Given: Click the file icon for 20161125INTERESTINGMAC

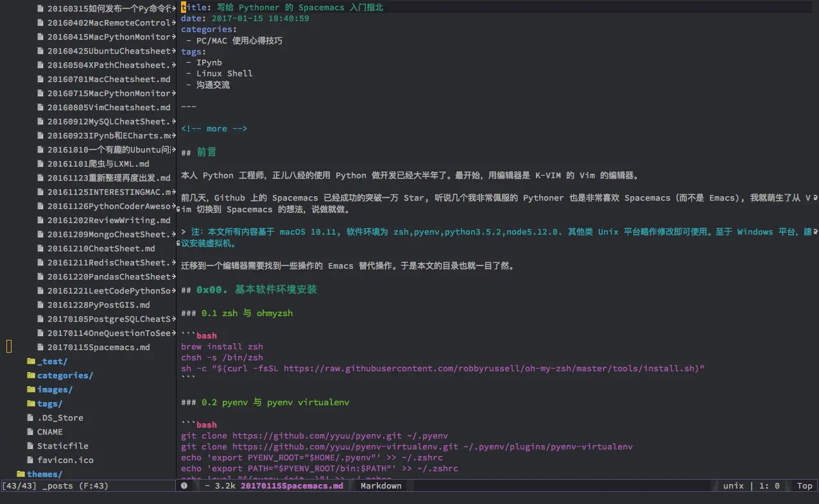Looking at the screenshot, I should point(41,192).
